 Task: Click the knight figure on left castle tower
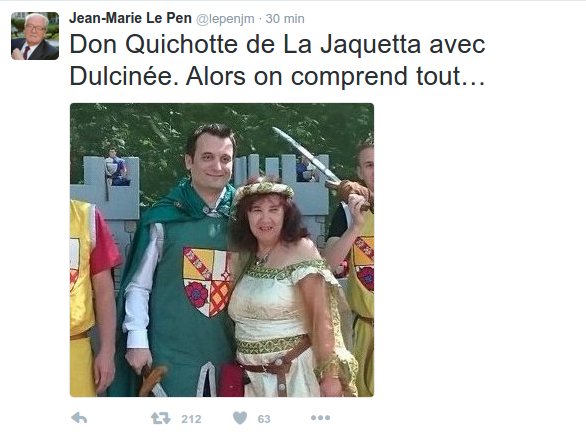(x=117, y=167)
